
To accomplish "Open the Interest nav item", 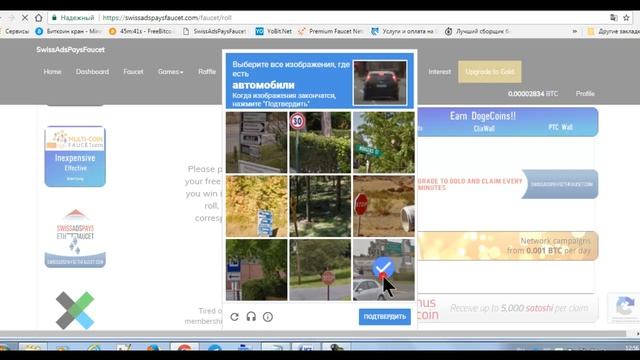I will tap(440, 71).
